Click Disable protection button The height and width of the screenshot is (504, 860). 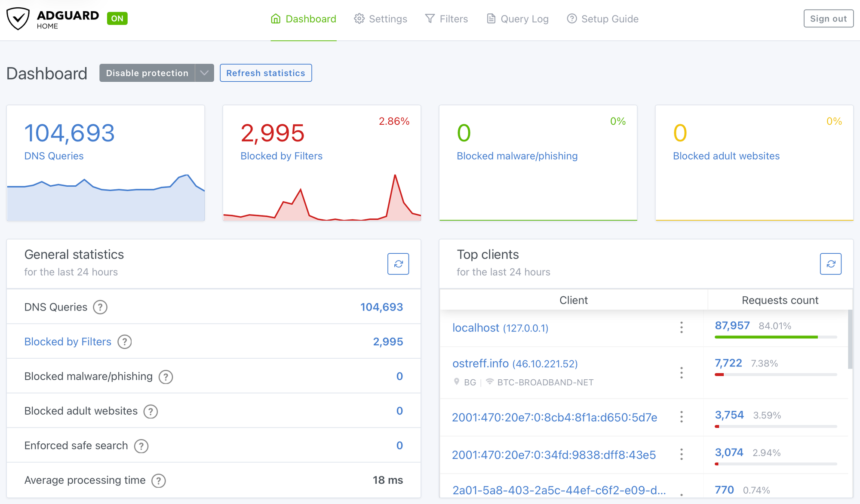click(x=147, y=73)
